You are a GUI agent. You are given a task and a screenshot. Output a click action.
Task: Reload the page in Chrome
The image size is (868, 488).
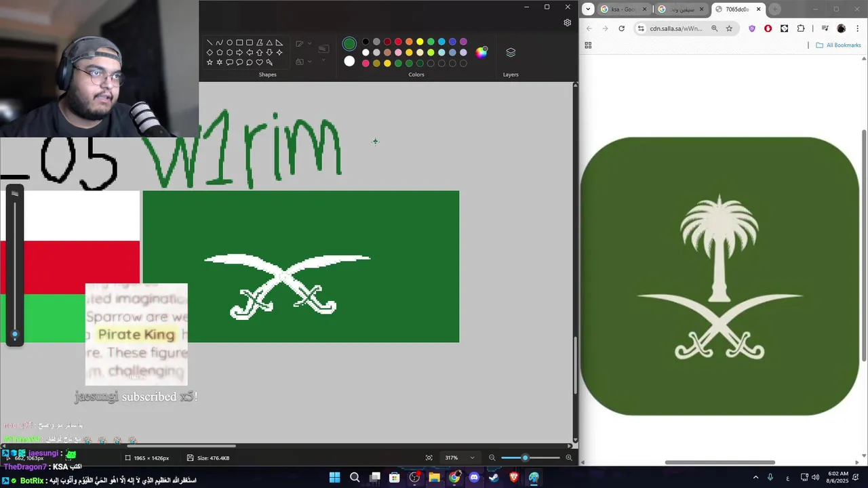point(621,28)
